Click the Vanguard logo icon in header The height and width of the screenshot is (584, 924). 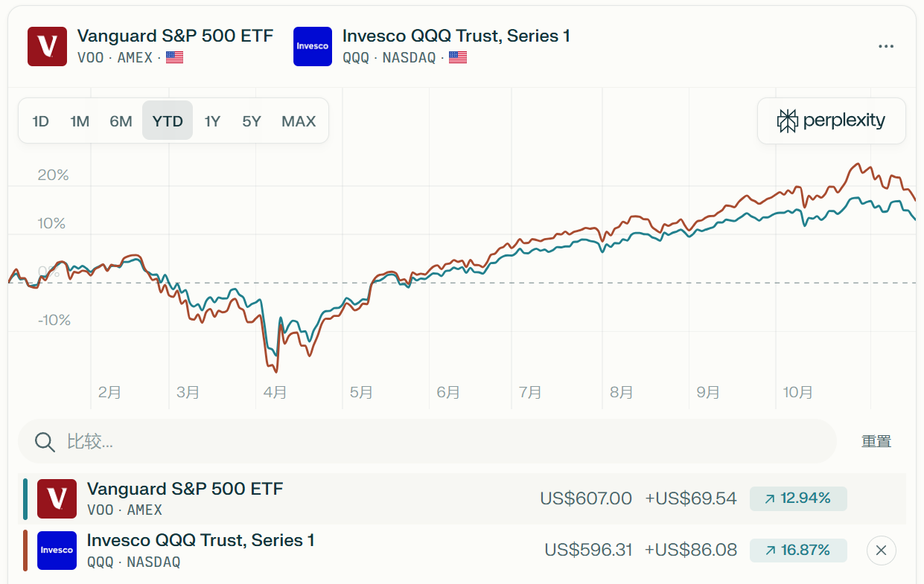point(47,46)
